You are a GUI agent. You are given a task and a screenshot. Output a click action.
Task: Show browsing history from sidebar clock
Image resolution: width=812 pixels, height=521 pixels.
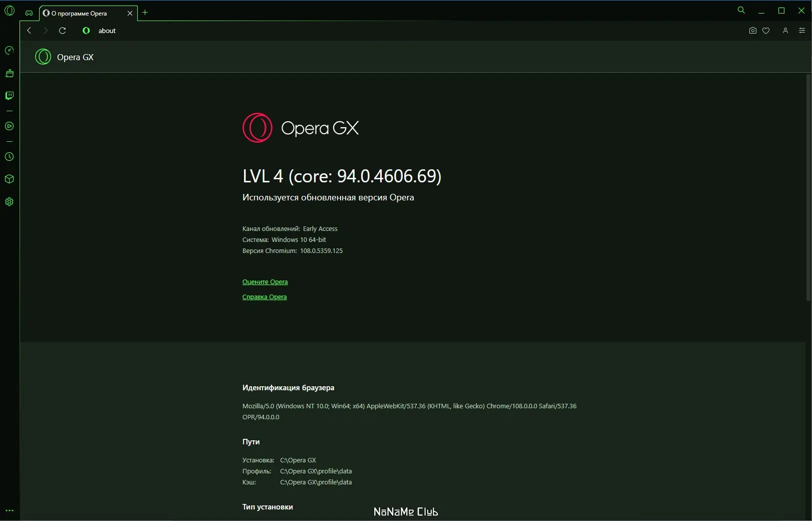(x=9, y=157)
